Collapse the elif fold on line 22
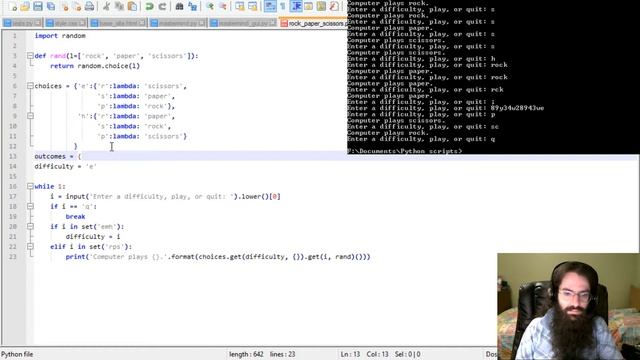Image resolution: width=640 pixels, height=360 pixels. 30,246
